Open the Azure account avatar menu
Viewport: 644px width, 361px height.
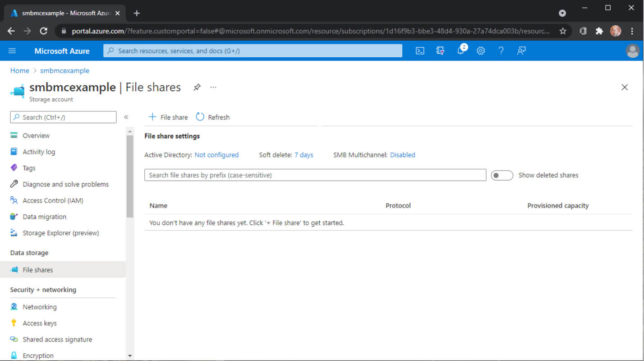(633, 51)
